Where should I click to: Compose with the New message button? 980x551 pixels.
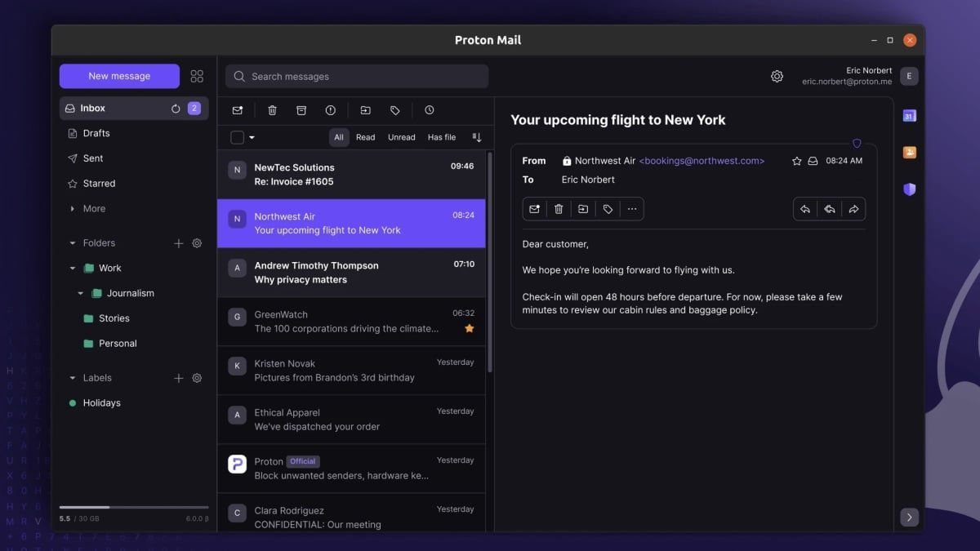[x=119, y=76]
